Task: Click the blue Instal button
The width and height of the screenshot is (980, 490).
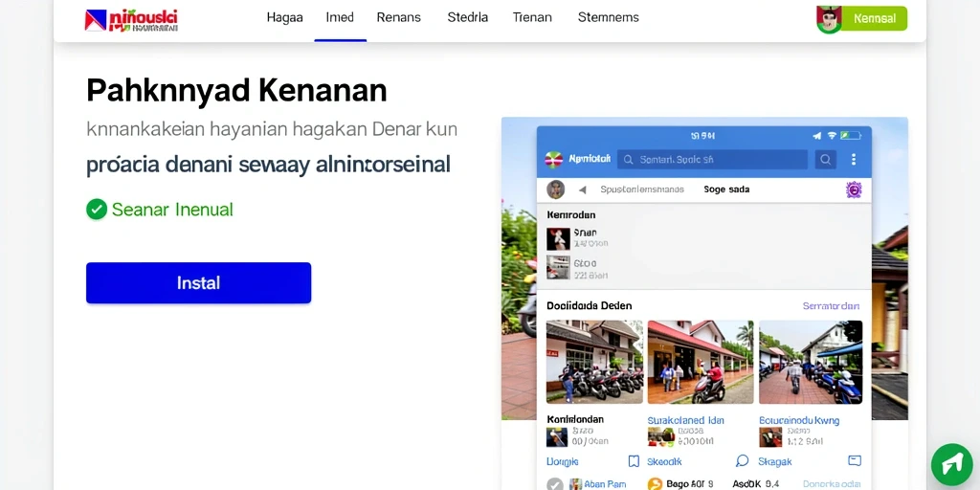Action: [x=199, y=283]
